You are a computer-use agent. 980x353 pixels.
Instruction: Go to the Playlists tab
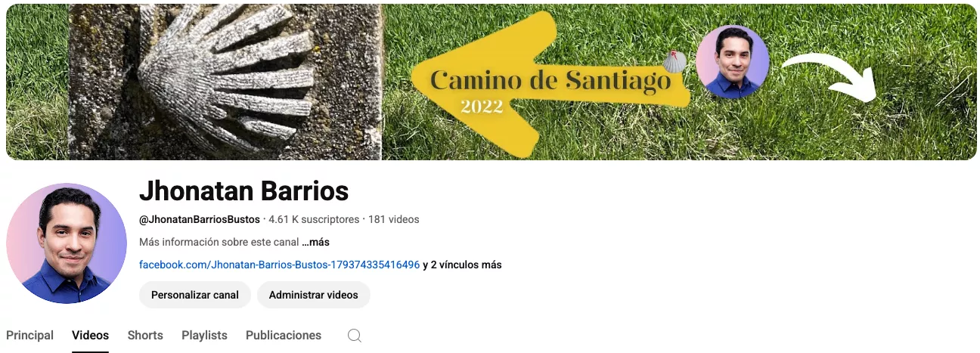coord(204,335)
